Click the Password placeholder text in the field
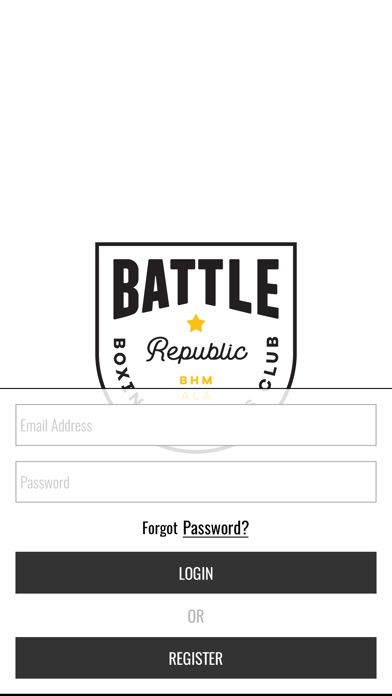Image resolution: width=392 pixels, height=696 pixels. (x=45, y=482)
